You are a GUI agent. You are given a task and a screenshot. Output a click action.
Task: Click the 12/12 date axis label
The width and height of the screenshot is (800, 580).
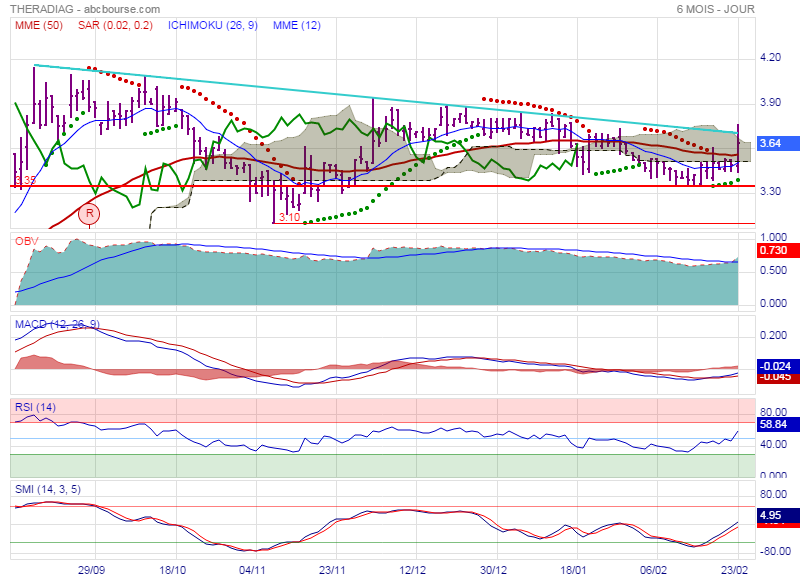(412, 570)
